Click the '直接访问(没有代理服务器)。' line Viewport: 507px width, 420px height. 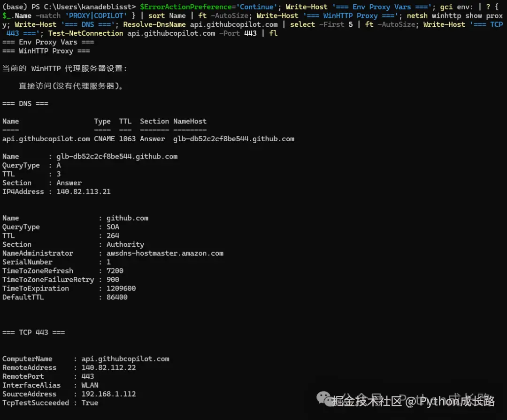(71, 86)
